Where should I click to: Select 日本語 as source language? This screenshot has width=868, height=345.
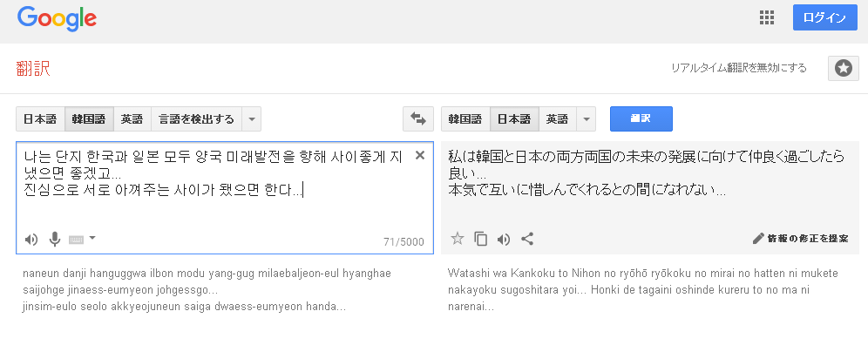coord(40,119)
